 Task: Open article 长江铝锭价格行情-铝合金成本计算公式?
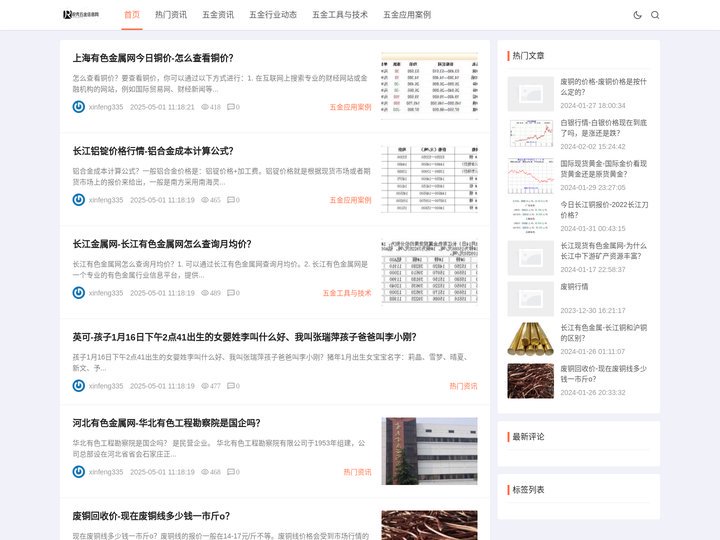click(153, 151)
